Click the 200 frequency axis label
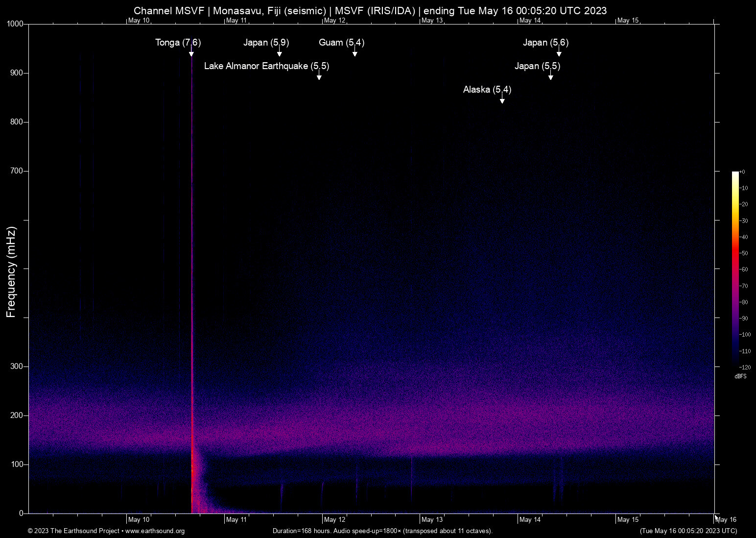The height and width of the screenshot is (538, 756). pos(17,416)
